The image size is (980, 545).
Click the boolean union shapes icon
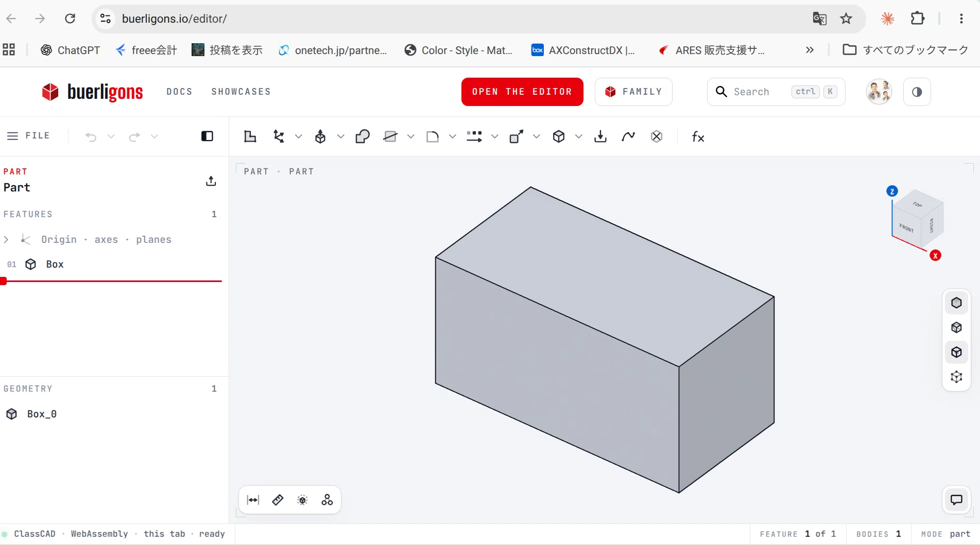click(363, 136)
